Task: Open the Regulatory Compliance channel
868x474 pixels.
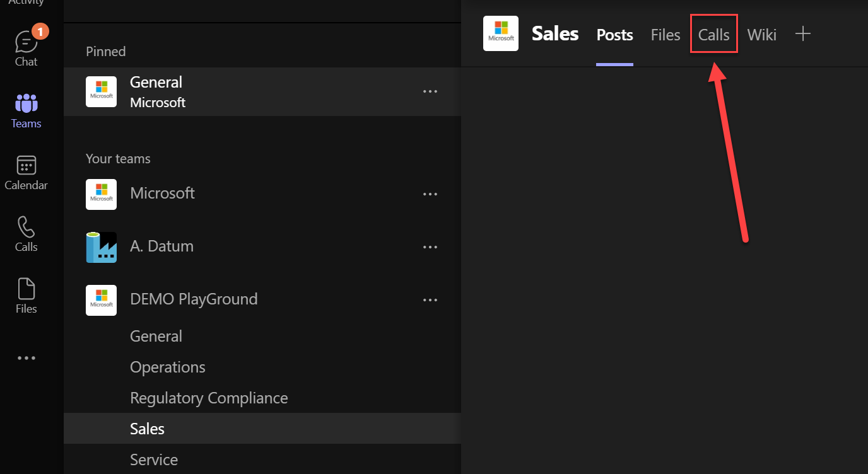Action: tap(209, 398)
